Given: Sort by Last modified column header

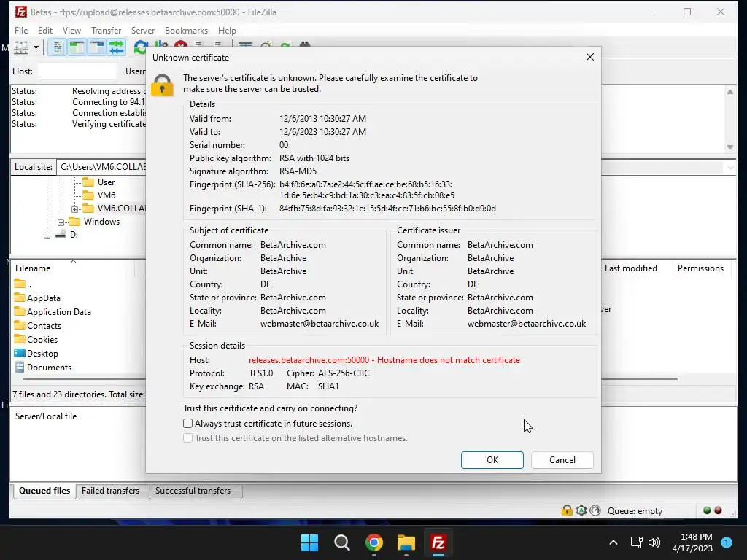Looking at the screenshot, I should point(631,268).
